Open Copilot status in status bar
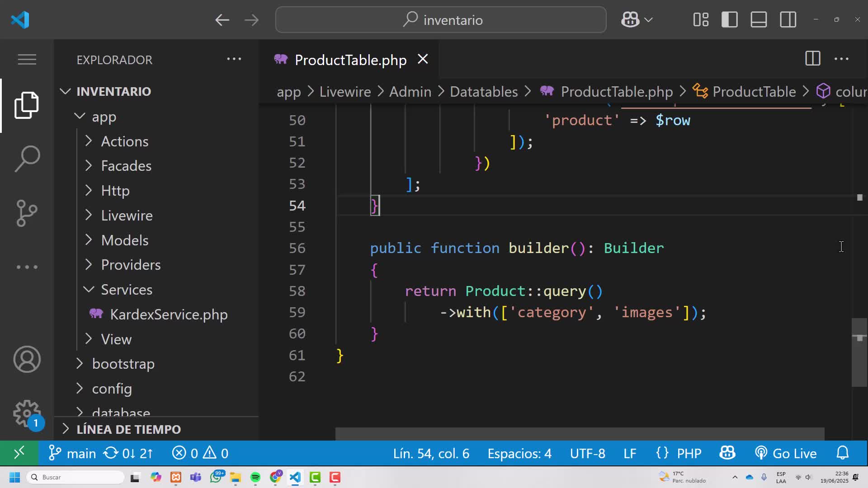 727,453
